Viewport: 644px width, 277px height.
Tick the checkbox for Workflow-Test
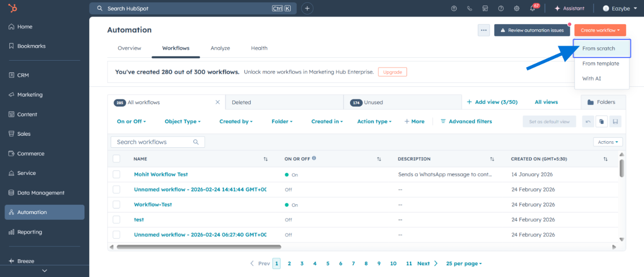click(116, 205)
